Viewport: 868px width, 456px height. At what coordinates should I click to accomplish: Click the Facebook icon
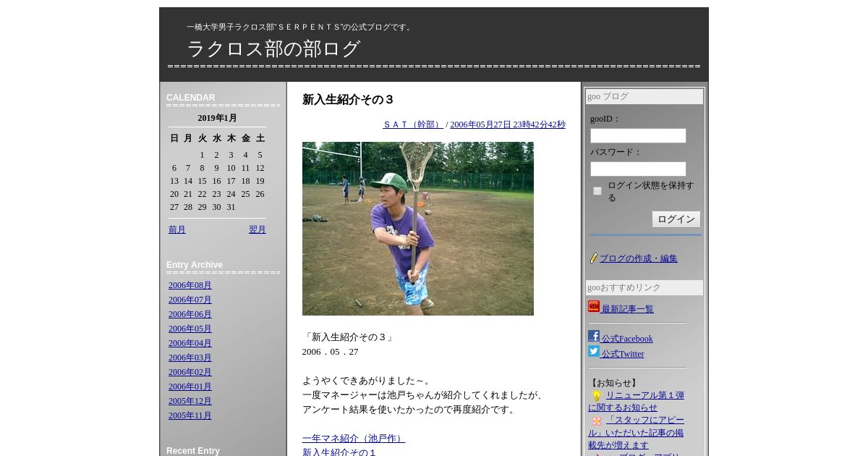pos(594,336)
